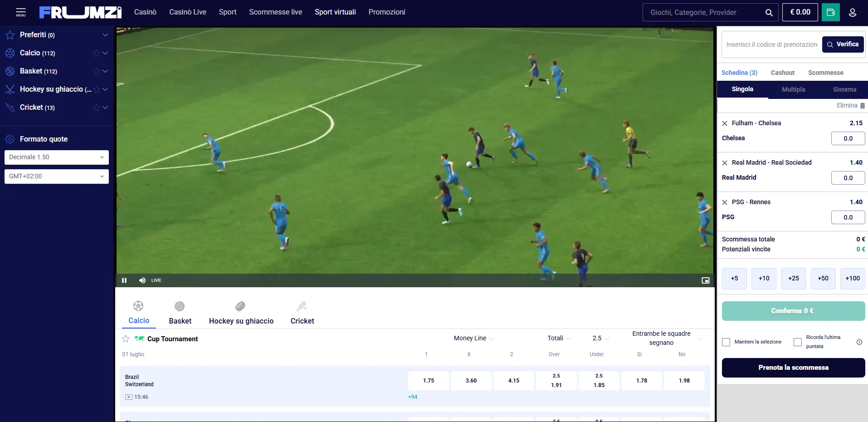
Task: Enable Ricorda l'ultima puntata checkbox
Action: (798, 342)
